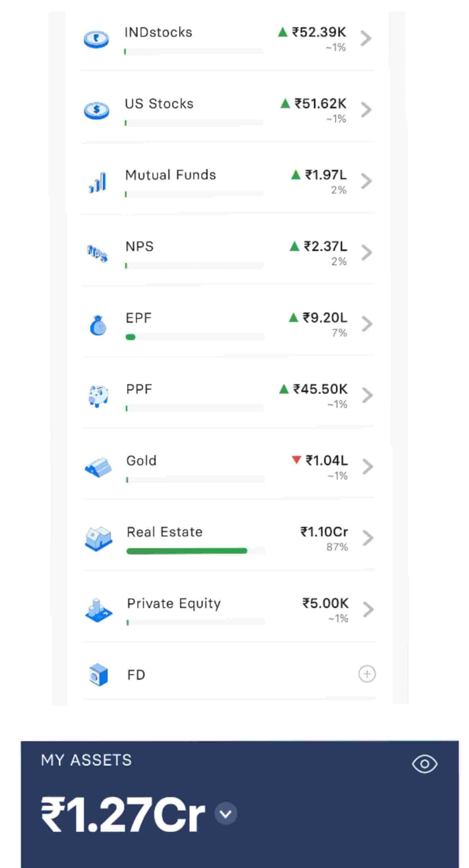This screenshot has width=469, height=868.
Task: Select the NPS ₹2.37L amount
Action: 325,246
